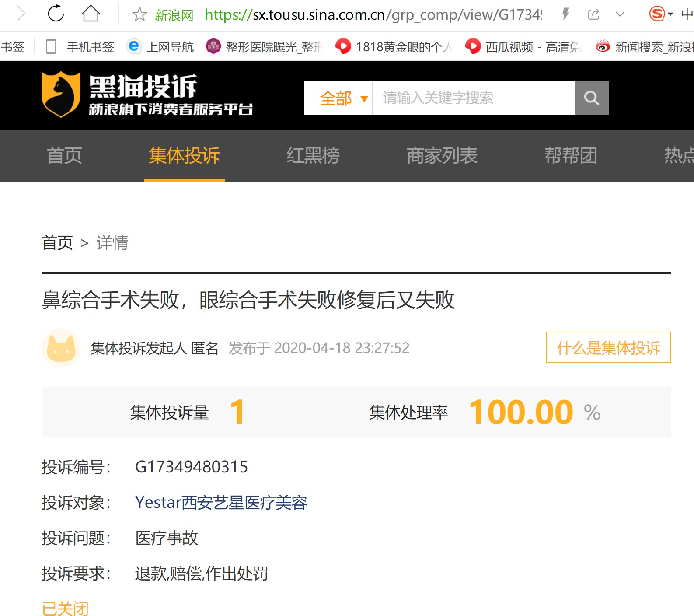Click the red icon beside 1818黄金眼
The width and height of the screenshot is (694, 616).
click(x=343, y=46)
